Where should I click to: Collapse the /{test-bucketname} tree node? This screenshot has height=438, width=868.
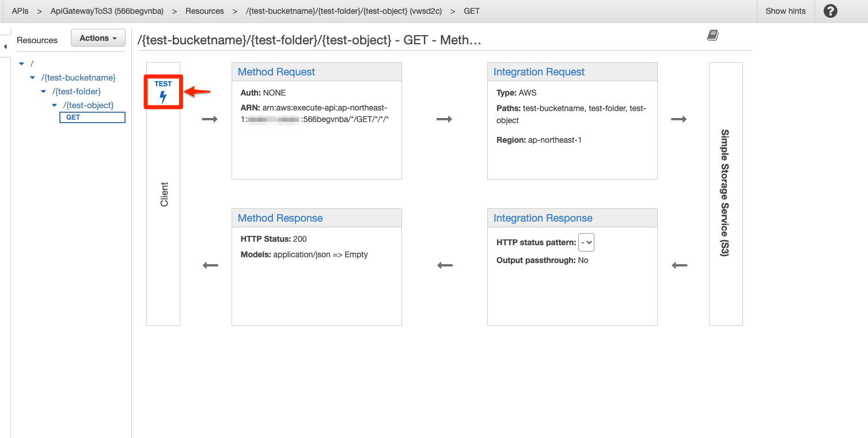(32, 77)
